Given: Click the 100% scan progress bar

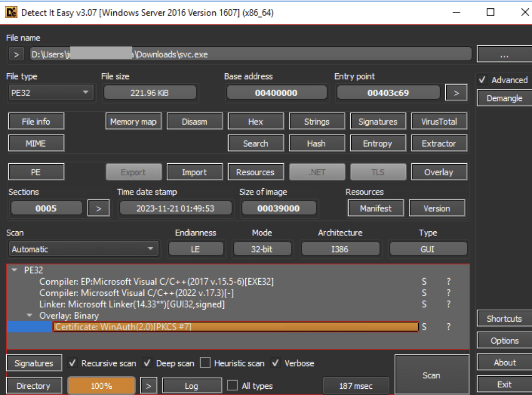Looking at the screenshot, I should pyautogui.click(x=101, y=386).
